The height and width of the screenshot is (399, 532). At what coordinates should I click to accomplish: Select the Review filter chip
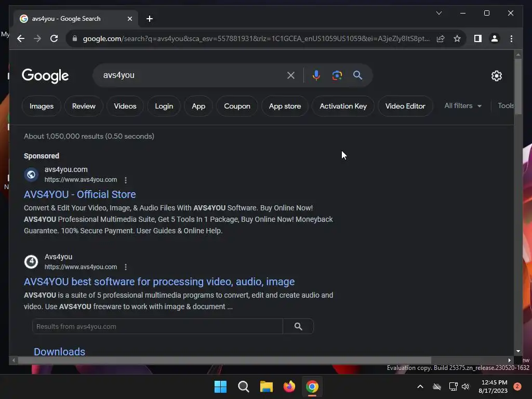pos(84,106)
